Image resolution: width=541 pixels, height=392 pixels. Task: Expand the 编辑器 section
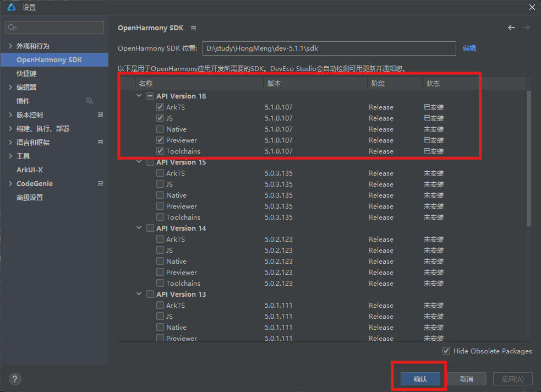[10, 88]
